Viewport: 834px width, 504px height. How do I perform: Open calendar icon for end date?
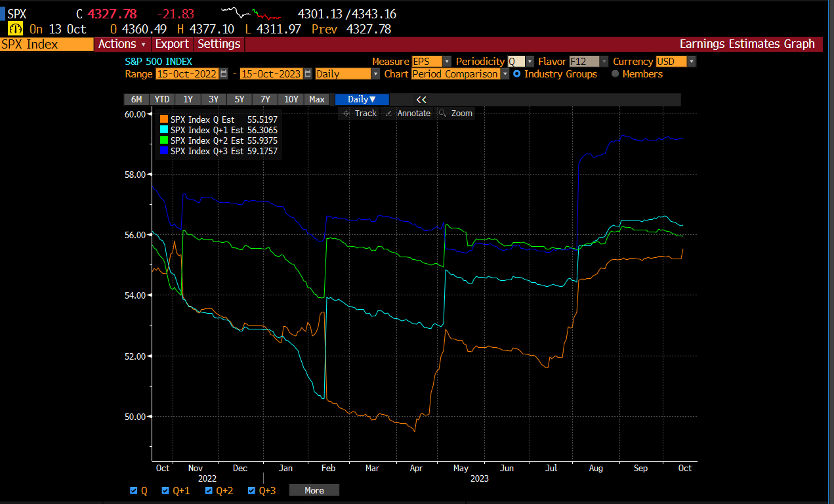coord(308,74)
